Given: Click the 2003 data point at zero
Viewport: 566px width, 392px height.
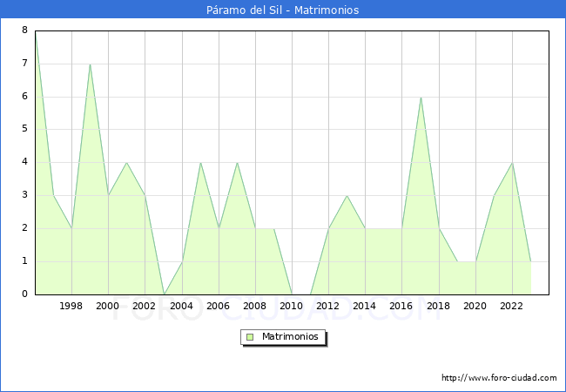Looking at the screenshot, I should point(164,294).
